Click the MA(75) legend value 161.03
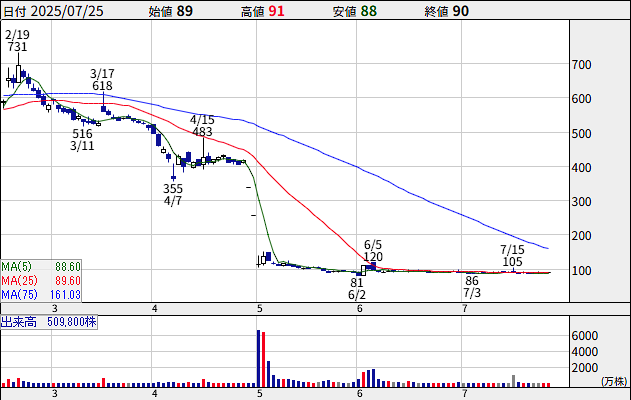 tap(65, 295)
